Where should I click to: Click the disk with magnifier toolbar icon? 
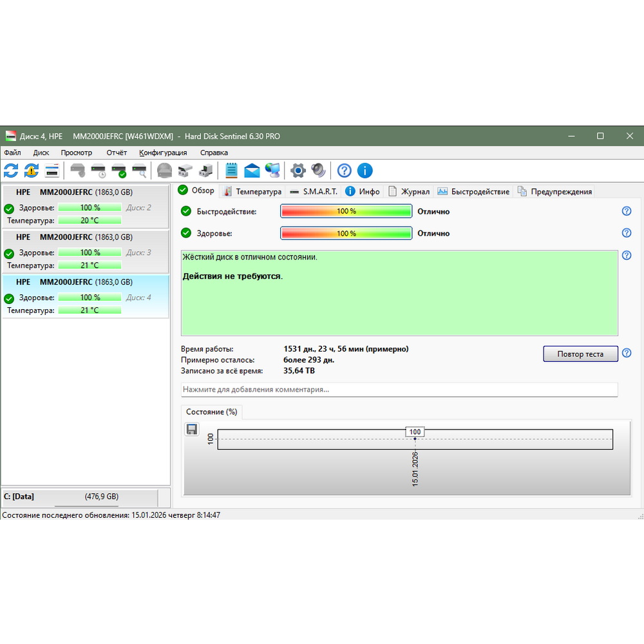point(139,171)
